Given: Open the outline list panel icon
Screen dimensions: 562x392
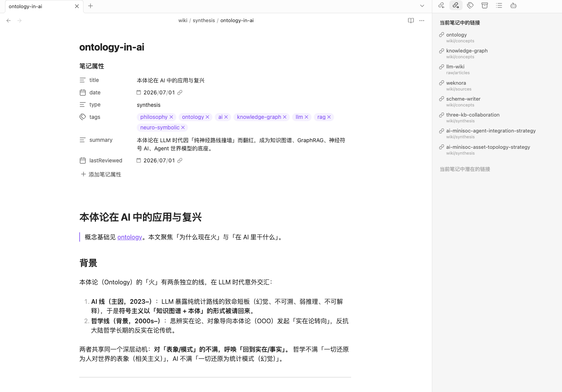Looking at the screenshot, I should [x=499, y=5].
